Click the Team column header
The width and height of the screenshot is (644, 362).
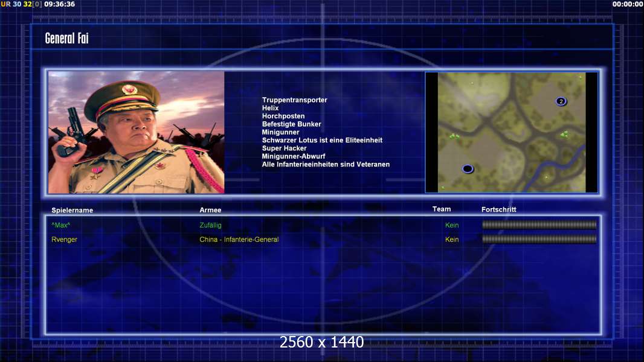point(442,209)
